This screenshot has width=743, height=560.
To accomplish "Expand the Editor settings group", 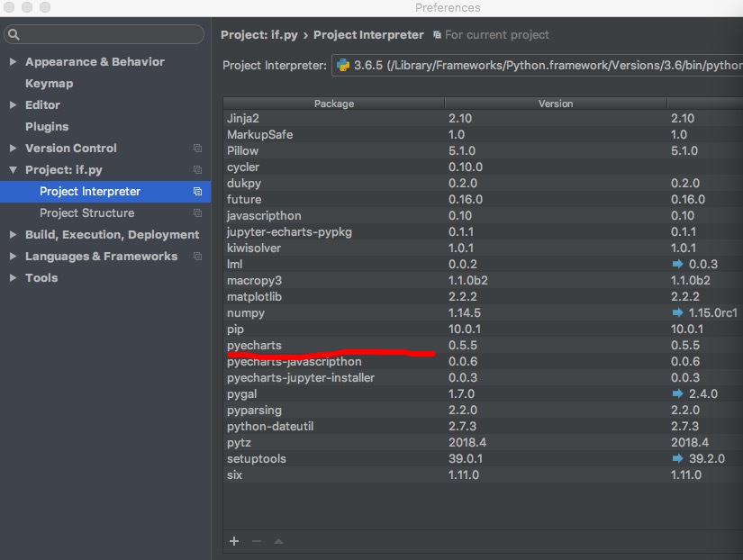I will [14, 104].
